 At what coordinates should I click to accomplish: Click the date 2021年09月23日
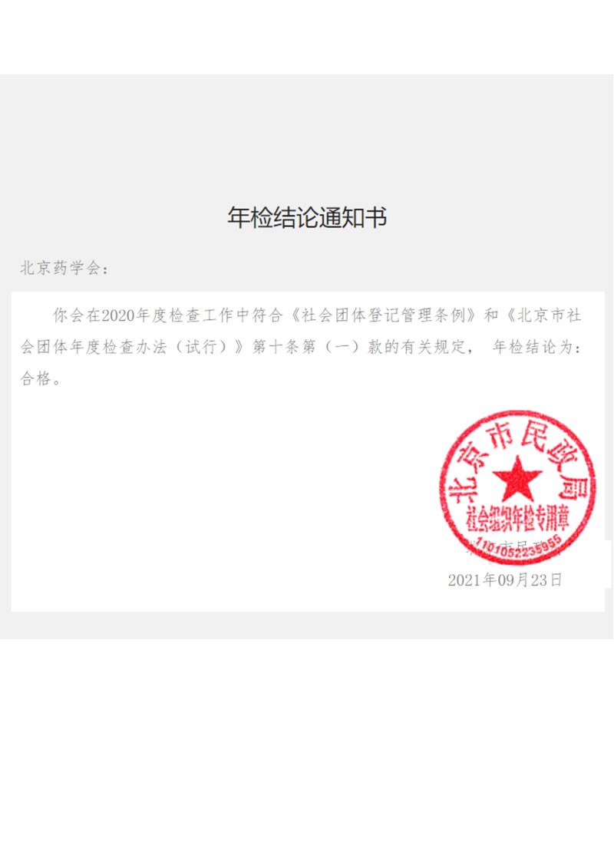pyautogui.click(x=505, y=580)
